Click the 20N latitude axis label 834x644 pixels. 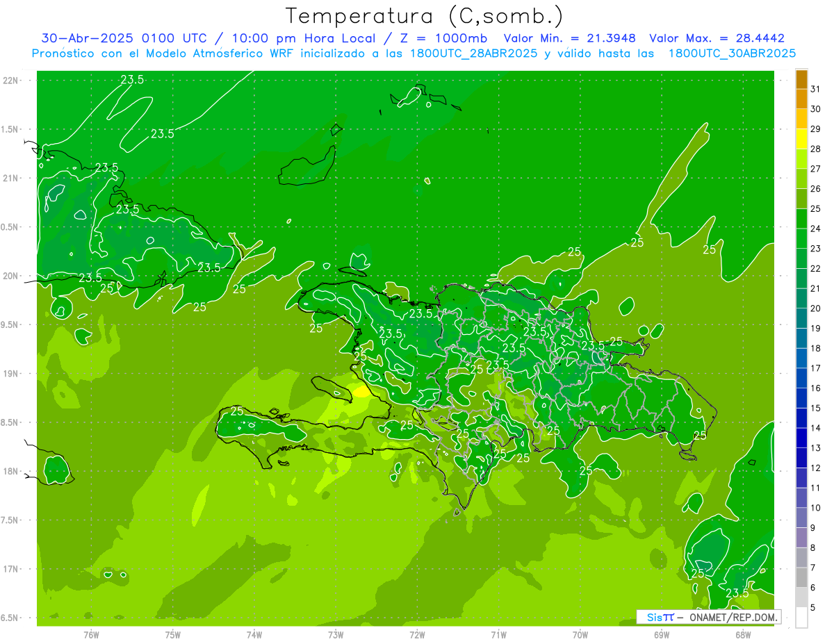10,276
